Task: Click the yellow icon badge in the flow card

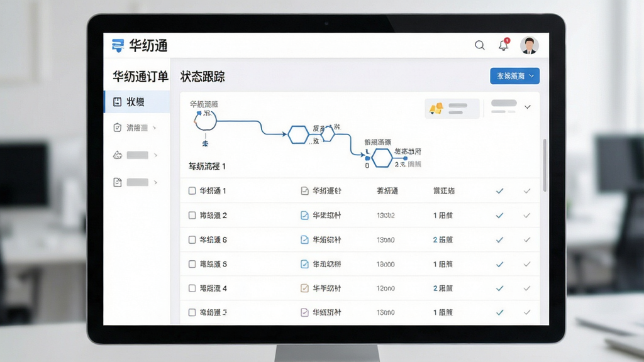Action: click(436, 108)
